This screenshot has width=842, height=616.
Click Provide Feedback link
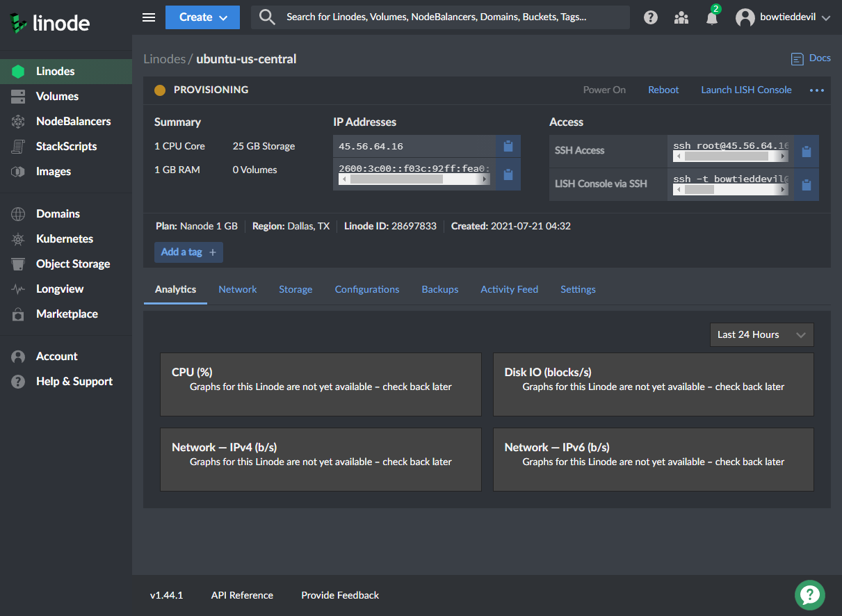(x=340, y=595)
